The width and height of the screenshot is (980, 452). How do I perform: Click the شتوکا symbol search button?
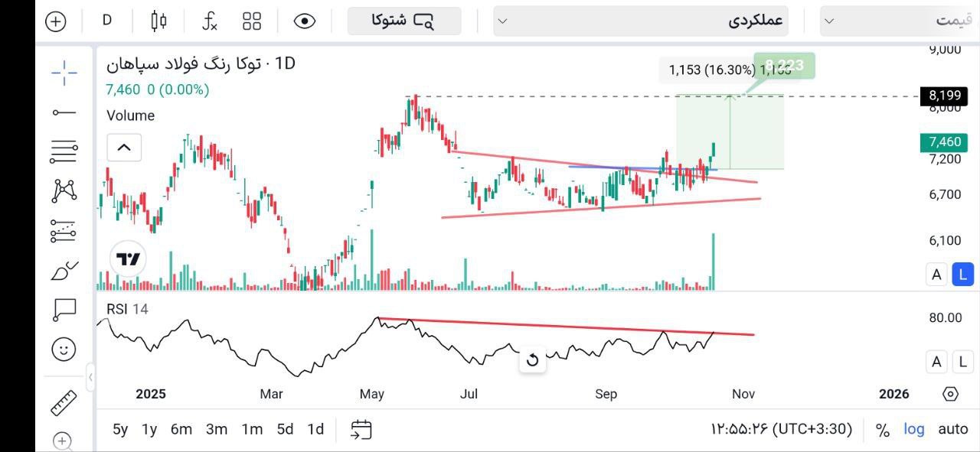(404, 21)
